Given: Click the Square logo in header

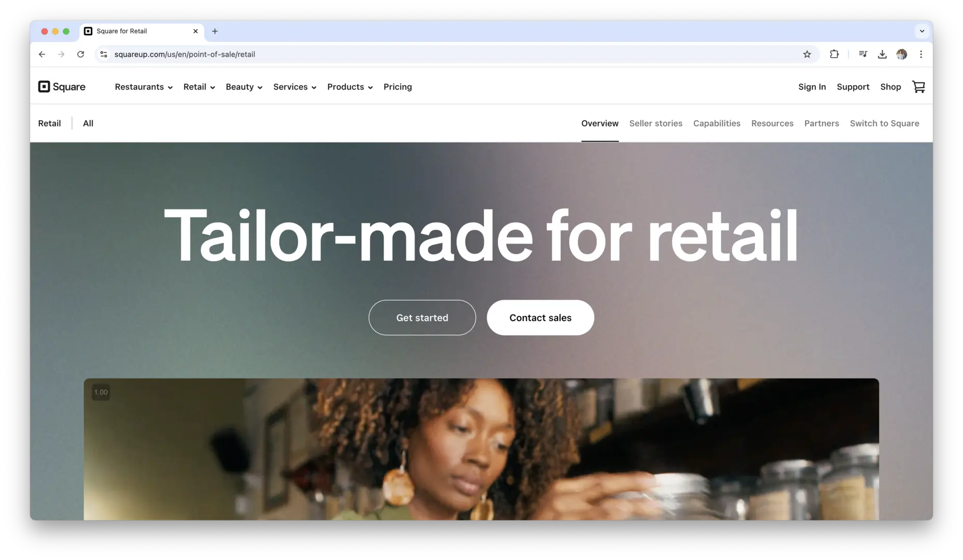Looking at the screenshot, I should pos(62,87).
